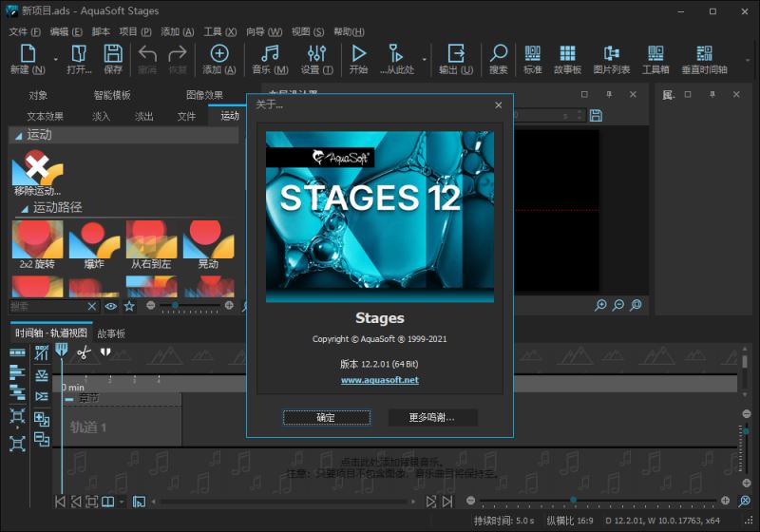Viewport: 760px width, 532px height.
Task: Click save icon in layout designer panel
Action: pyautogui.click(x=597, y=115)
